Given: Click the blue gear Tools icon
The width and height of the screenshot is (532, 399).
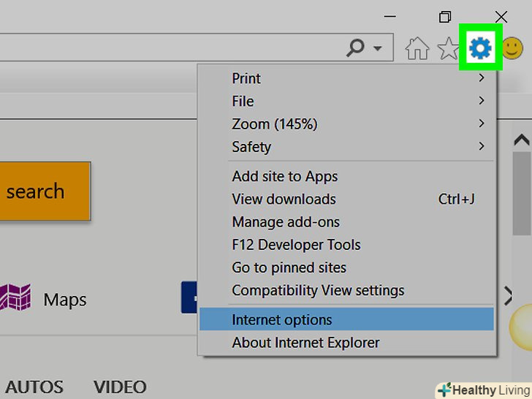Looking at the screenshot, I should [480, 49].
